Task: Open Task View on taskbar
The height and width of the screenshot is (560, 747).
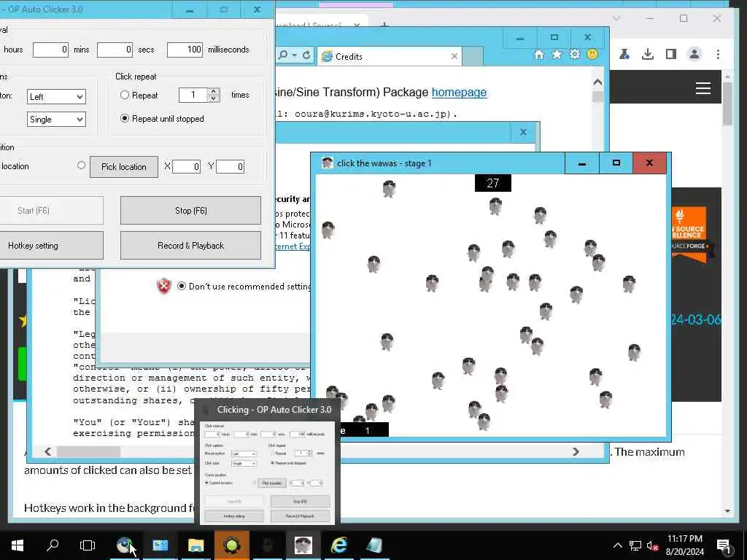Action: tap(88, 545)
